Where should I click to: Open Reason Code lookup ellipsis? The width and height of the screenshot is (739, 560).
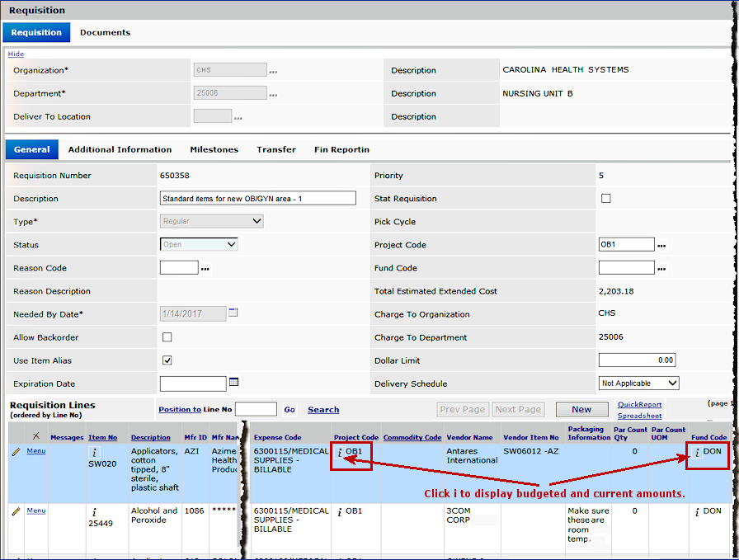click(x=205, y=269)
